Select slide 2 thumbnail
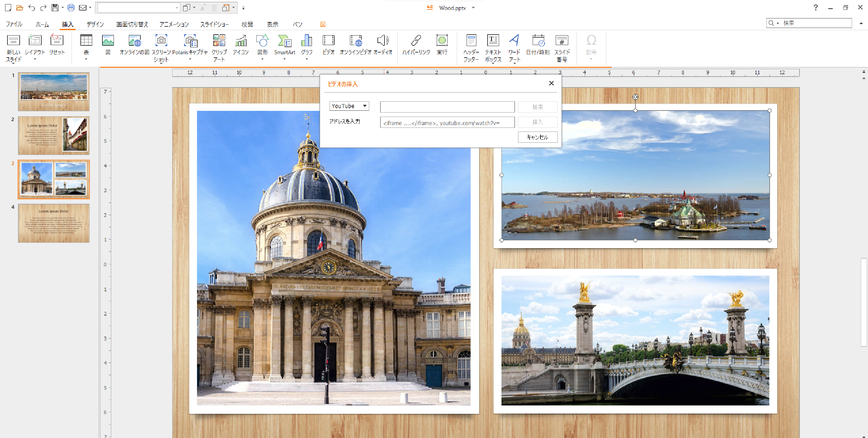 point(54,135)
